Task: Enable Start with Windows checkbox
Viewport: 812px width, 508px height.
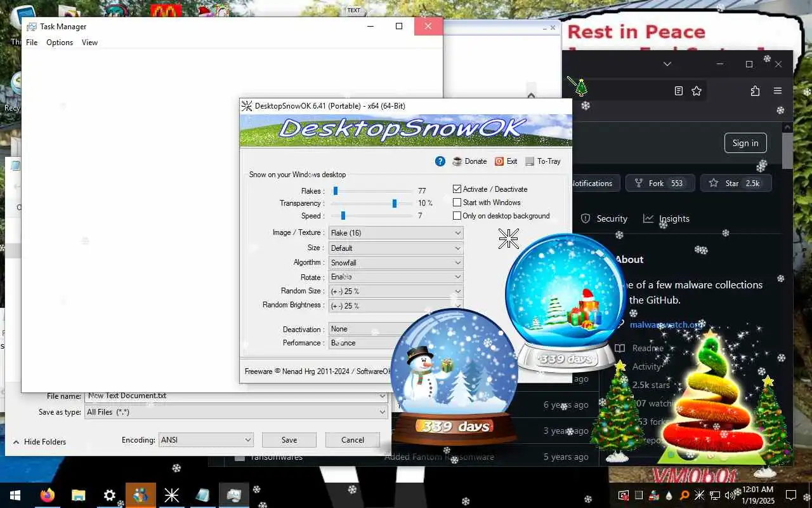Action: 457,203
